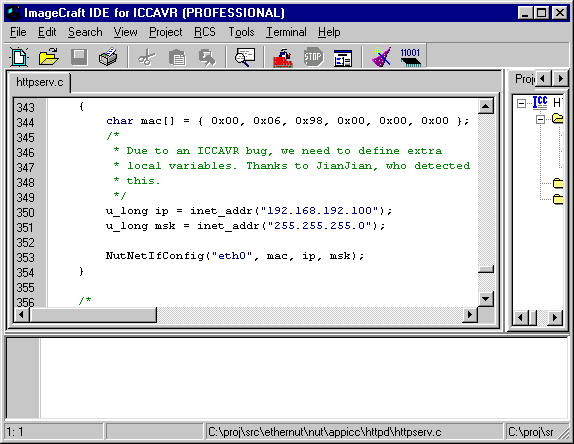
Task: Click the Compiler Options window icon
Action: tap(343, 57)
